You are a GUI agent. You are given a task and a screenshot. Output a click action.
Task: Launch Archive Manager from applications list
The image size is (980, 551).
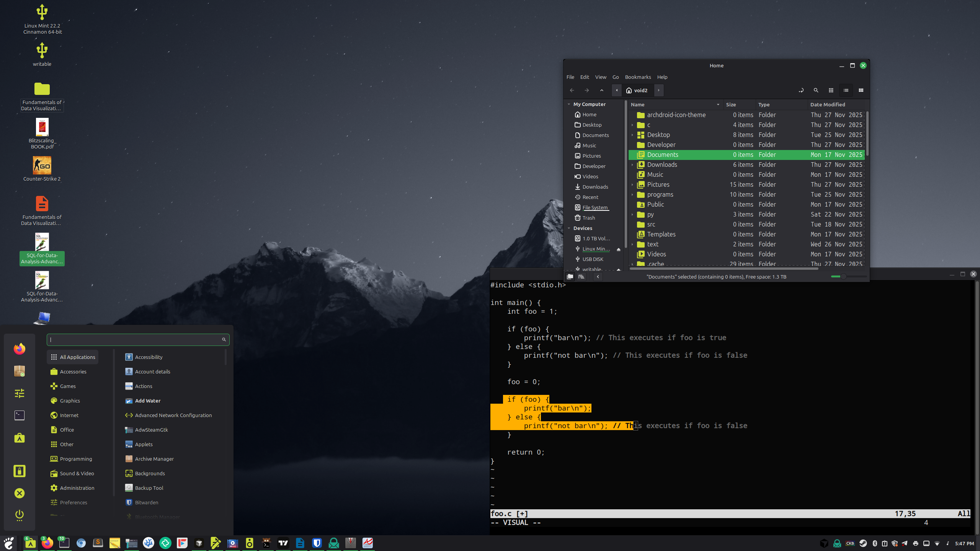[154, 459]
